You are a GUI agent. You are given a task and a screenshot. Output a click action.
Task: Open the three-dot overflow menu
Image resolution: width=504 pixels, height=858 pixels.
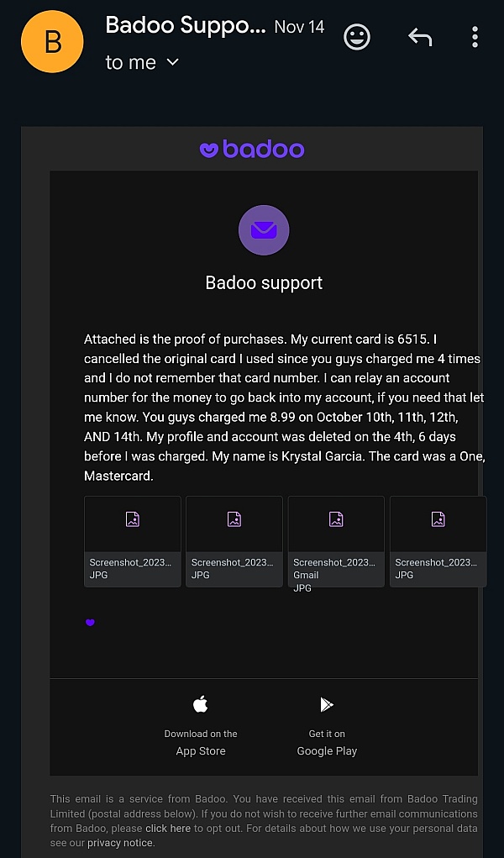(x=475, y=37)
